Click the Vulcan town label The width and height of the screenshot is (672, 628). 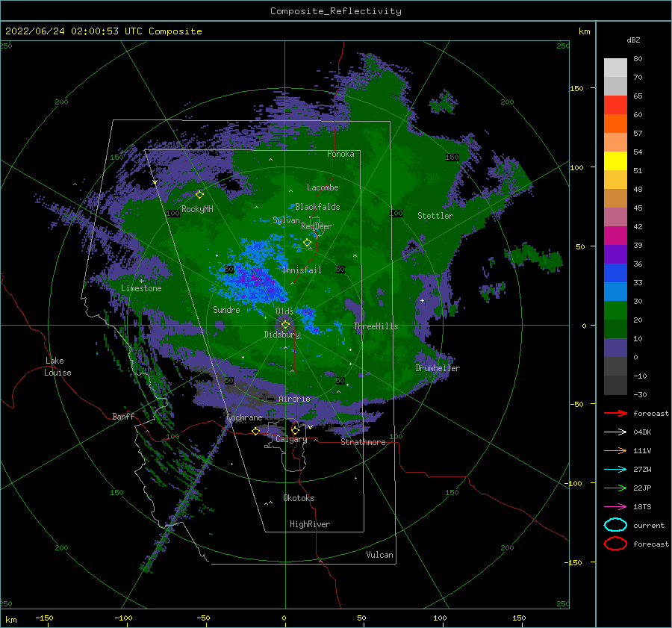point(380,555)
